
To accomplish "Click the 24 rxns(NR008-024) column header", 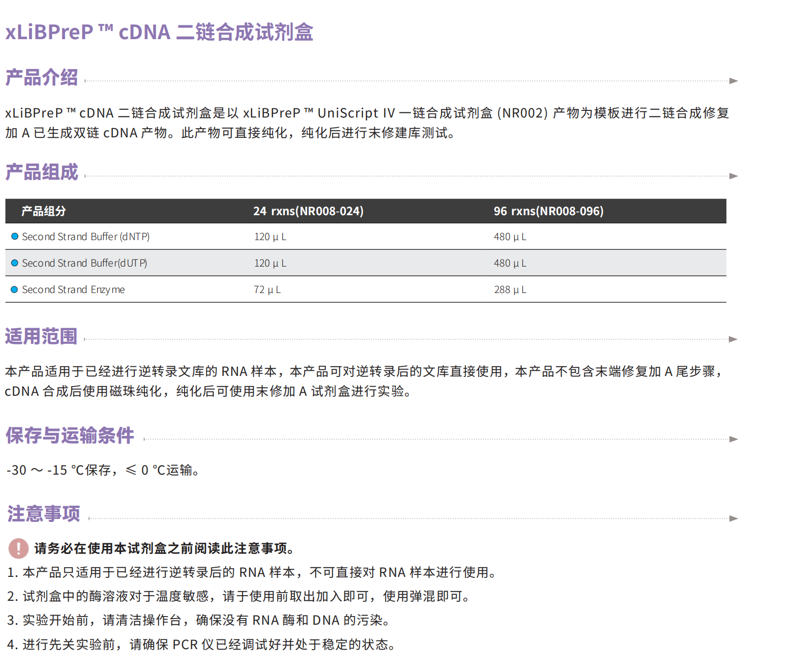I will 308,211.
